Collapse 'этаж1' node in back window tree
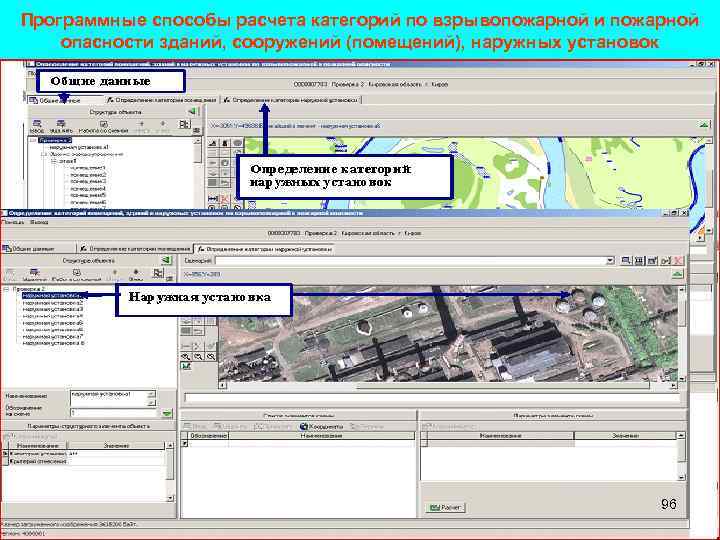Image resolution: width=720 pixels, height=540 pixels. [54, 161]
